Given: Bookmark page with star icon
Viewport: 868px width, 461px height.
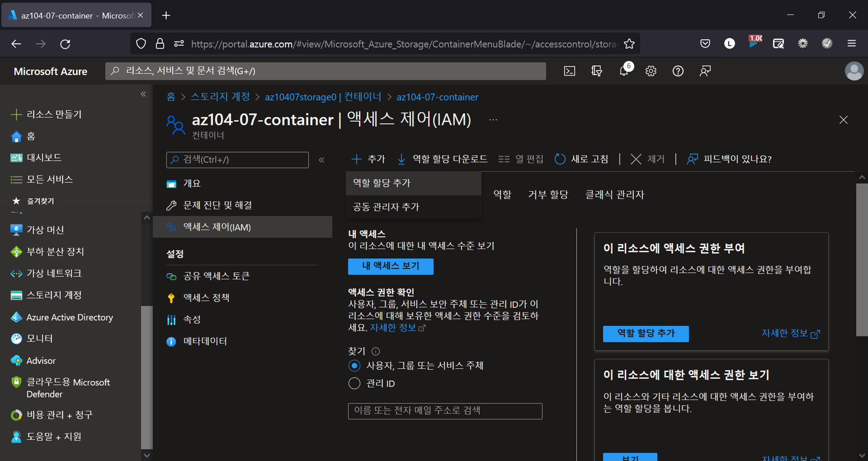Looking at the screenshot, I should point(629,44).
